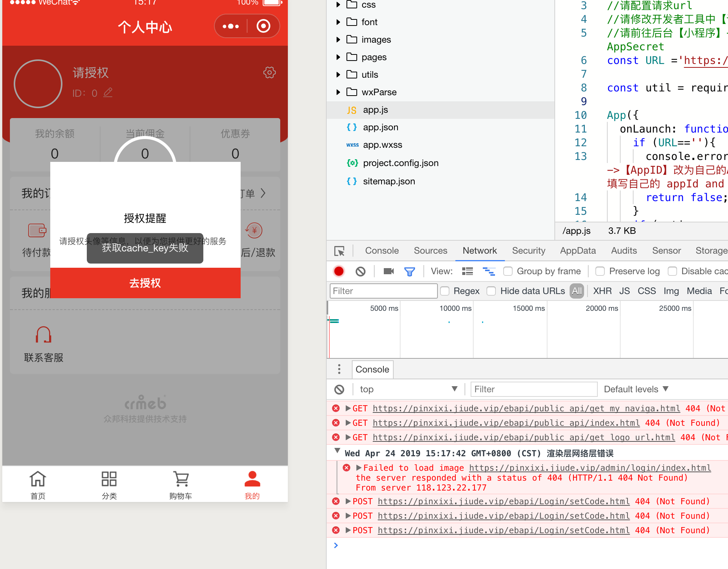728x569 pixels.
Task: Switch to waterfall overview view icon
Action: tap(489, 271)
